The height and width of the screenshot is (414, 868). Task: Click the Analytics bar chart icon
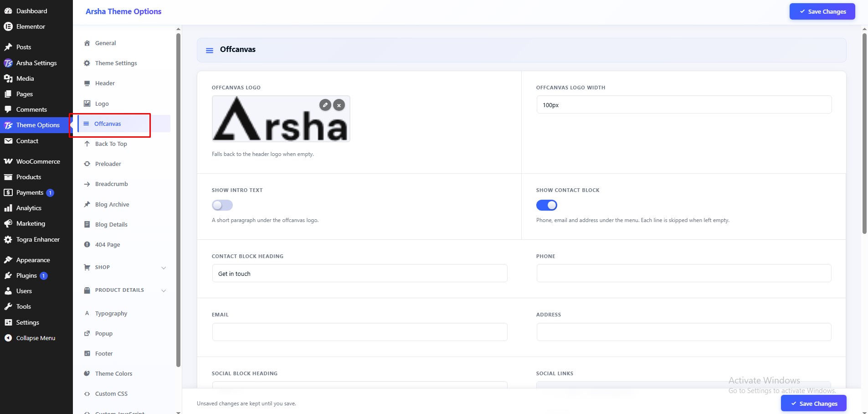pos(8,208)
